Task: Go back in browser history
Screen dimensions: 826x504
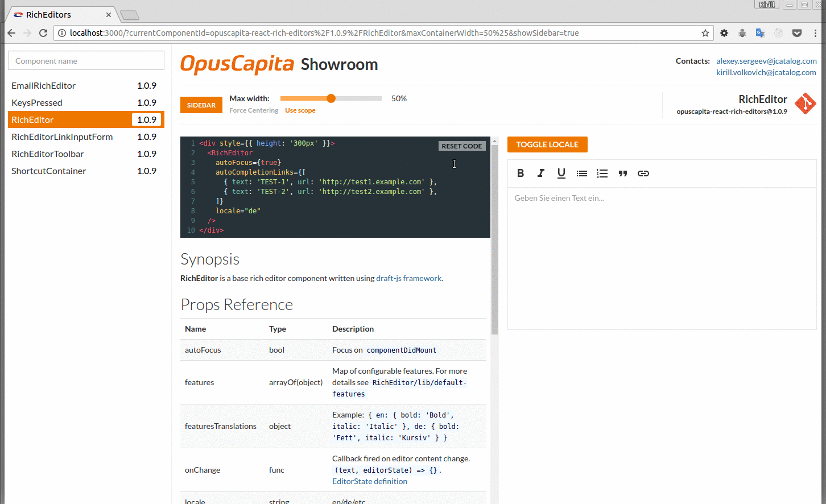Action: point(11,33)
